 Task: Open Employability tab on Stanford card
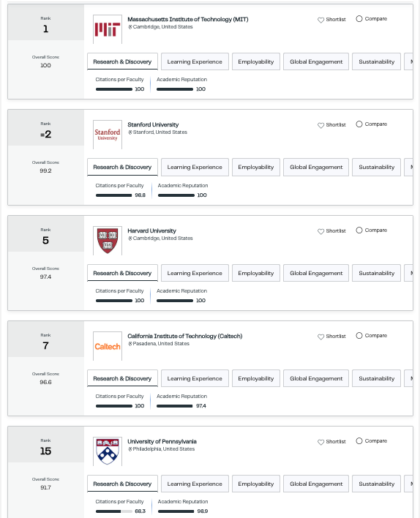256,167
